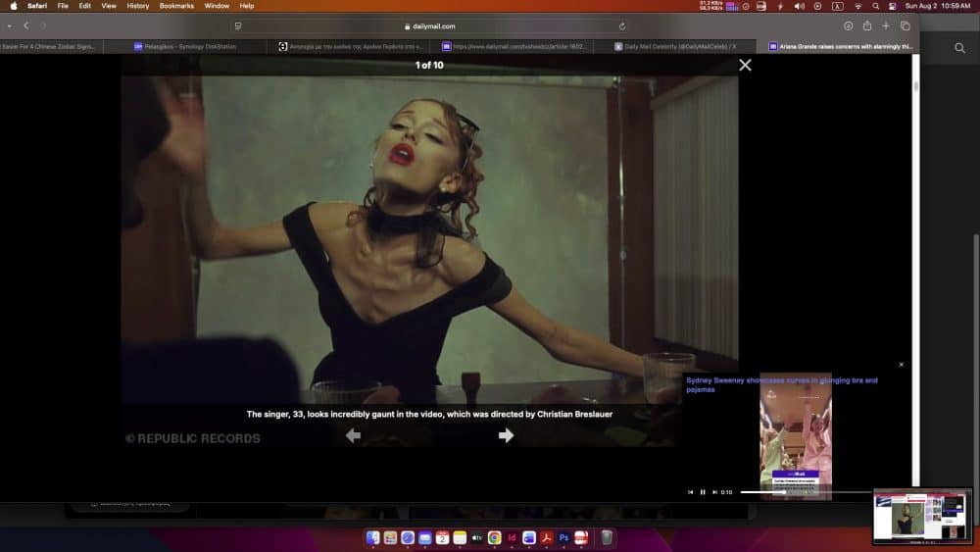Viewport: 980px width, 552px height.
Task: Open Google Chrome from the Dock
Action: (494, 537)
